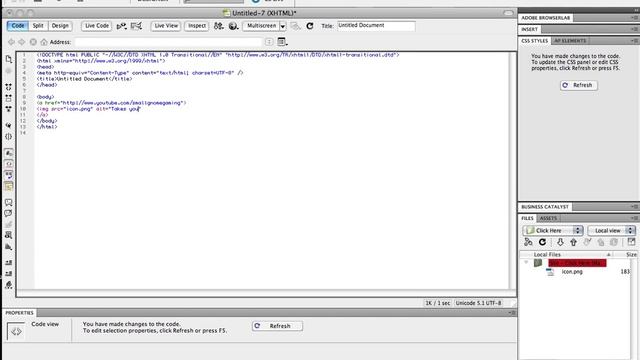Click Collapse Full Tag icon in coding toolbar
Viewport: 640px width, 360px height.
coord(9,87)
